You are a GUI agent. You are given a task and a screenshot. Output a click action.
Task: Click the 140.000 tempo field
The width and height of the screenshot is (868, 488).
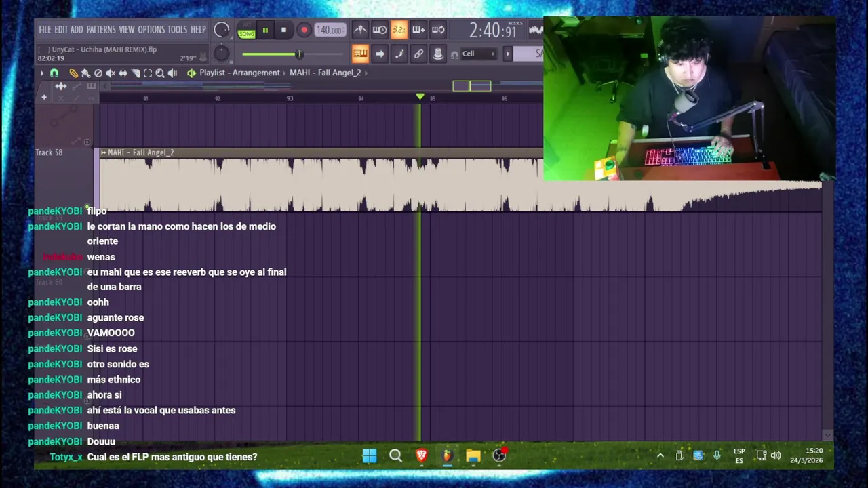click(x=330, y=30)
